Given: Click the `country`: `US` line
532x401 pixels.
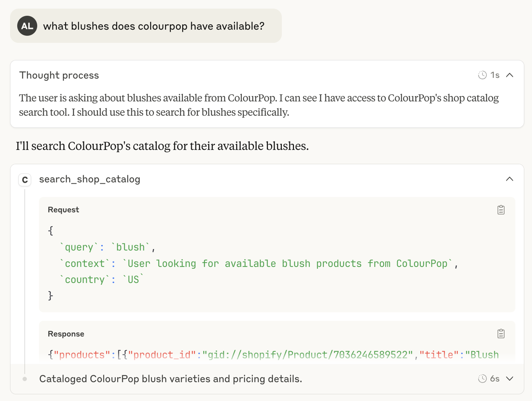Looking at the screenshot, I should tap(102, 279).
